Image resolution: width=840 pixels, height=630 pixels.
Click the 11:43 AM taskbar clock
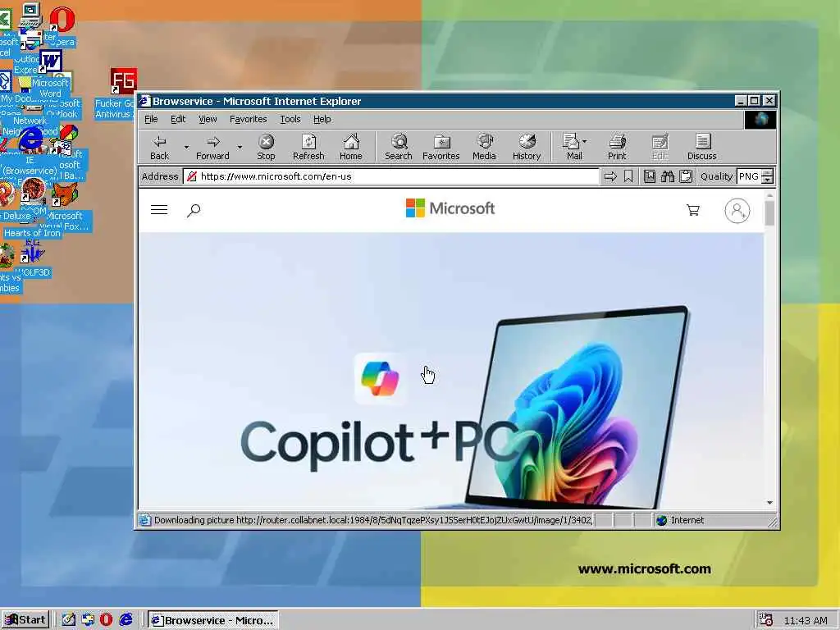pyautogui.click(x=806, y=620)
